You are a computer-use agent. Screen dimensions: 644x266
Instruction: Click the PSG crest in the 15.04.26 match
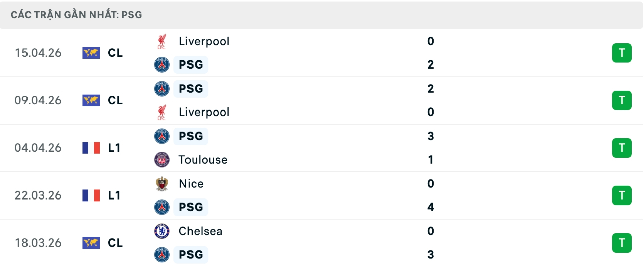tap(162, 64)
